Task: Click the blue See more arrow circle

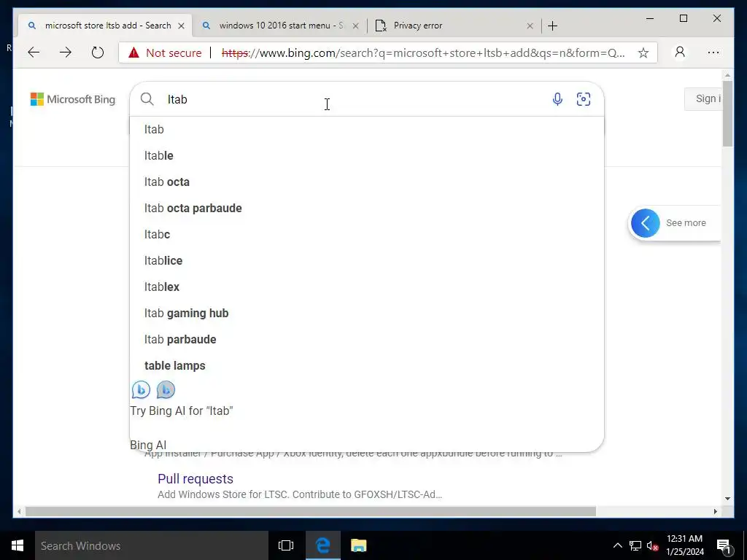Action: pos(645,223)
